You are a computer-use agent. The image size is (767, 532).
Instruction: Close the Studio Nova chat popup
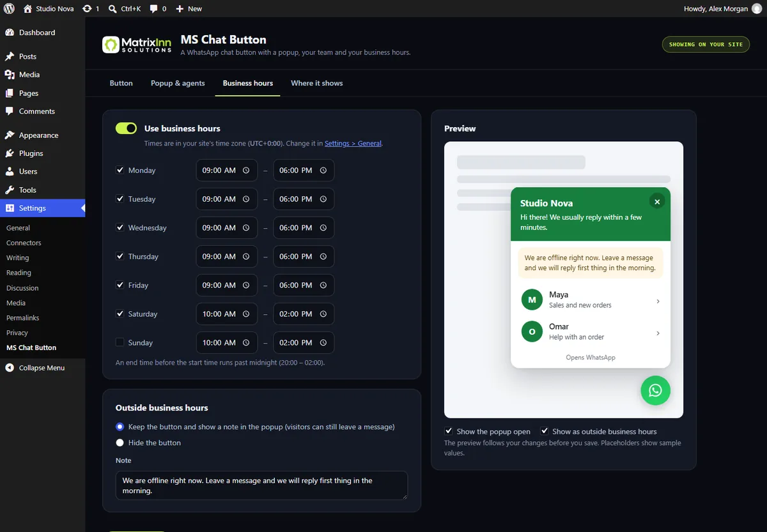657,201
